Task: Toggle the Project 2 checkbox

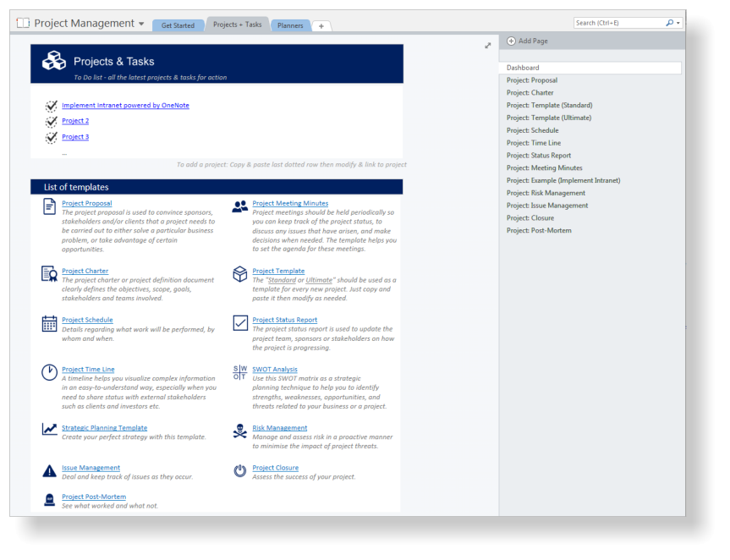Action: pos(52,122)
